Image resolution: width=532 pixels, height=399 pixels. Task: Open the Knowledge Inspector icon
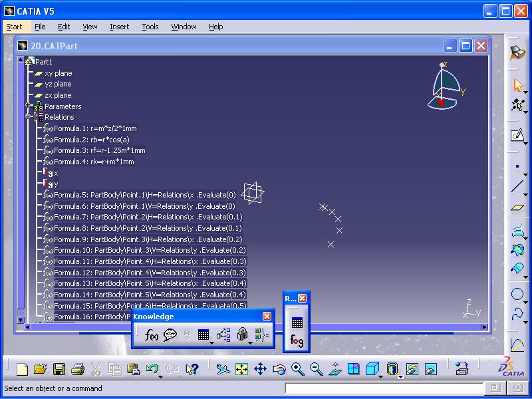coord(223,335)
